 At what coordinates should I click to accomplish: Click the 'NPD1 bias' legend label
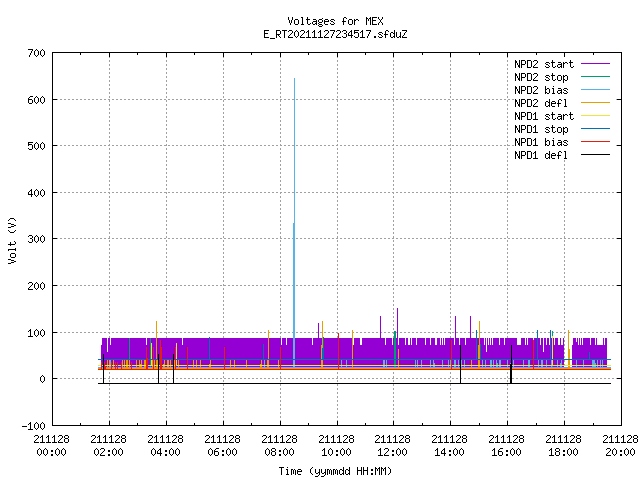[x=541, y=142]
